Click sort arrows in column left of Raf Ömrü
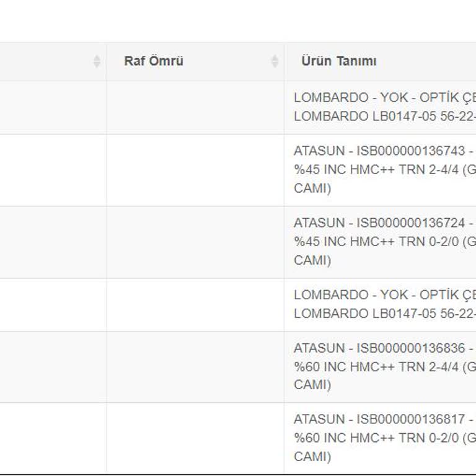 (97, 61)
